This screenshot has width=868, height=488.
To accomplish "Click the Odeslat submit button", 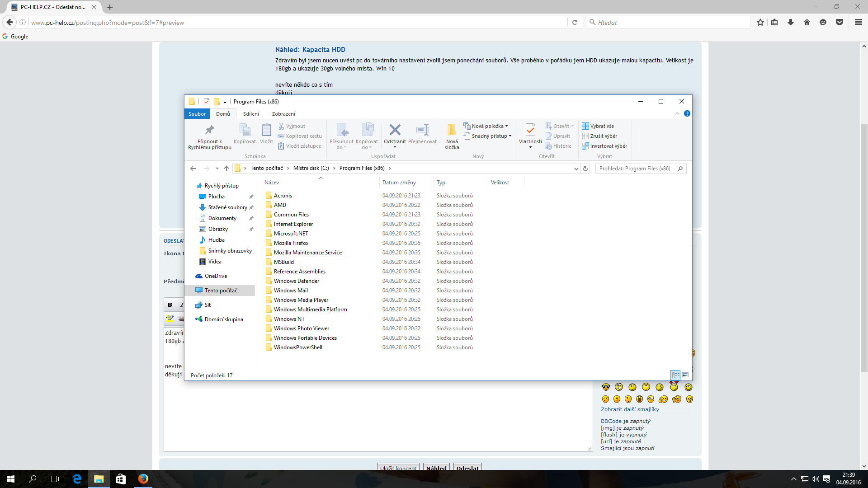I will click(467, 467).
